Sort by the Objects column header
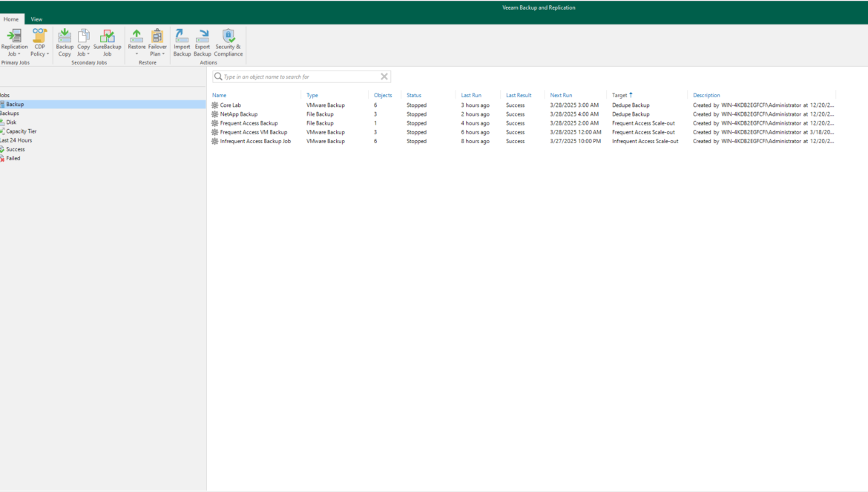The width and height of the screenshot is (868, 492). (383, 95)
